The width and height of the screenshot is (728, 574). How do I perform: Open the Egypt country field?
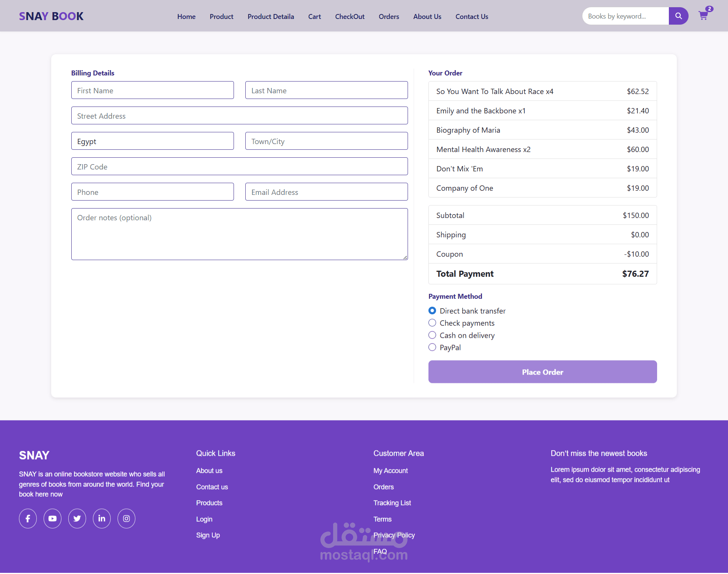(152, 141)
